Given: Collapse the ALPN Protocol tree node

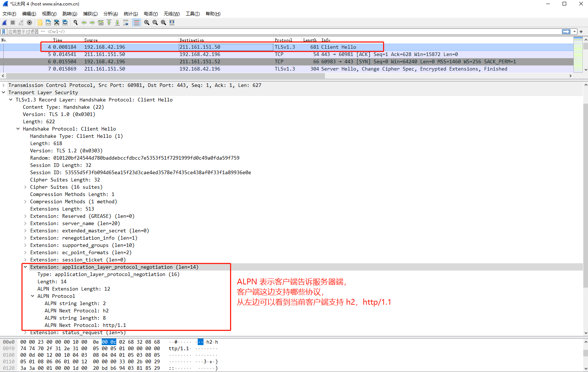Looking at the screenshot, I should tap(33, 296).
